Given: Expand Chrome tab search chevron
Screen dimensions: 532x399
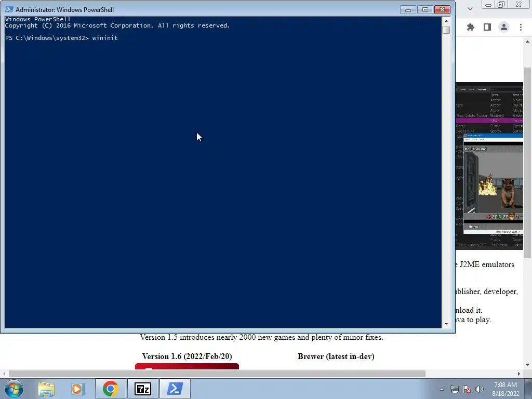Looking at the screenshot, I should pyautogui.click(x=470, y=9).
